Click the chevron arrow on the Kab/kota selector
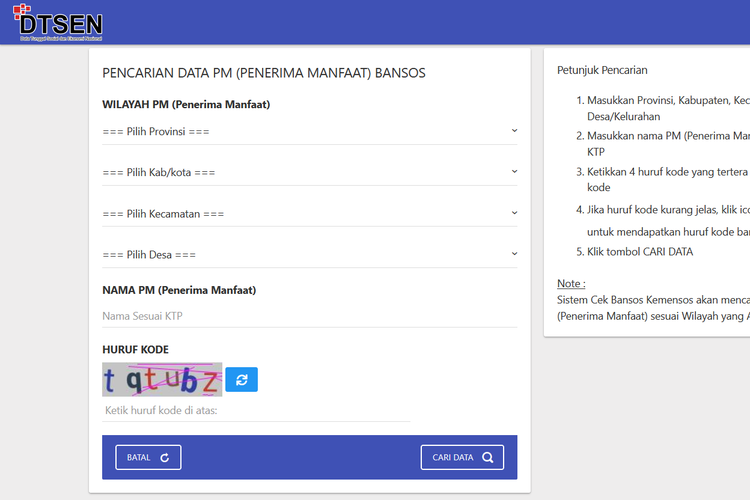The width and height of the screenshot is (750, 500). [514, 171]
